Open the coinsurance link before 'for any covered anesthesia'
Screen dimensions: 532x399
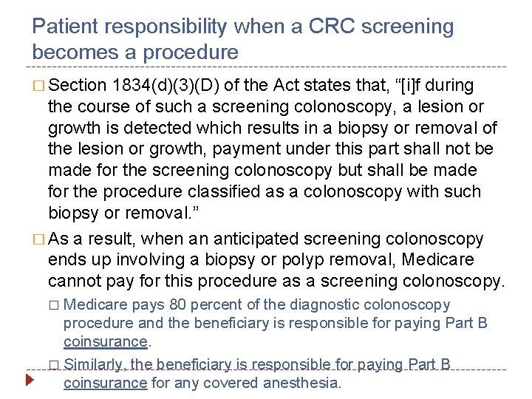pos(106,383)
